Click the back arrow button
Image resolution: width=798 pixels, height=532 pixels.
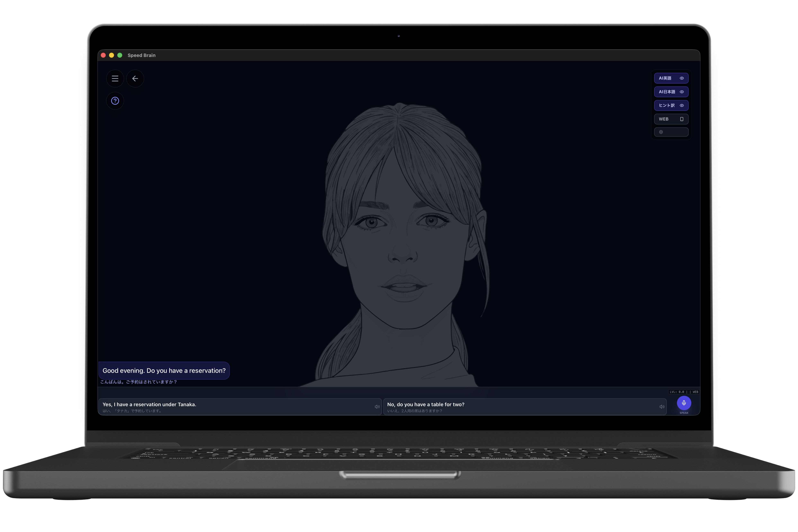click(135, 78)
